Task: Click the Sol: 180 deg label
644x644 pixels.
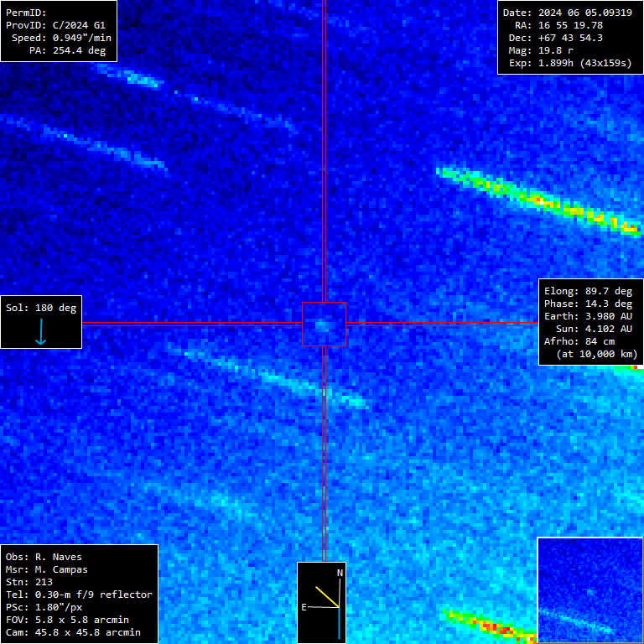Action: 41,308
